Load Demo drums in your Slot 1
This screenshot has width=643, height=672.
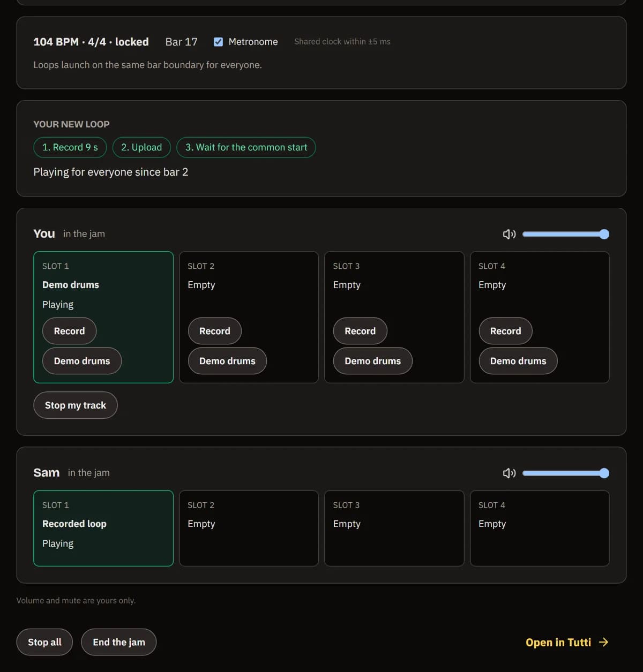(82, 361)
